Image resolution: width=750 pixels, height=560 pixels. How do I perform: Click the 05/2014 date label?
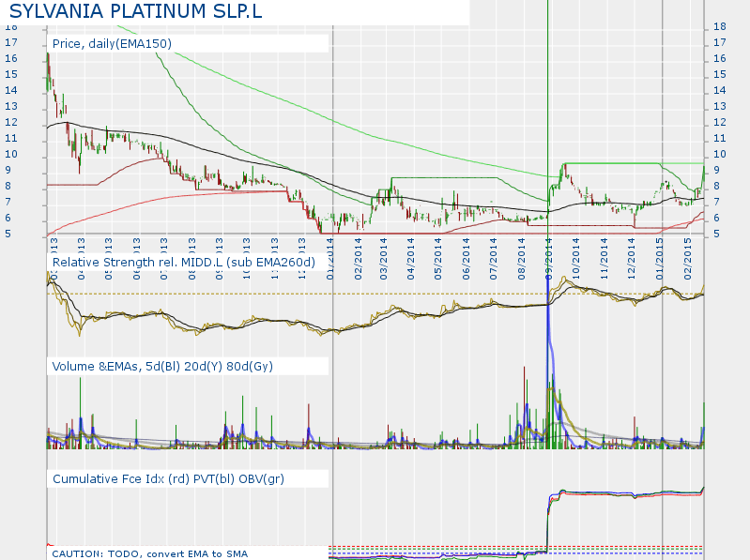click(438, 259)
